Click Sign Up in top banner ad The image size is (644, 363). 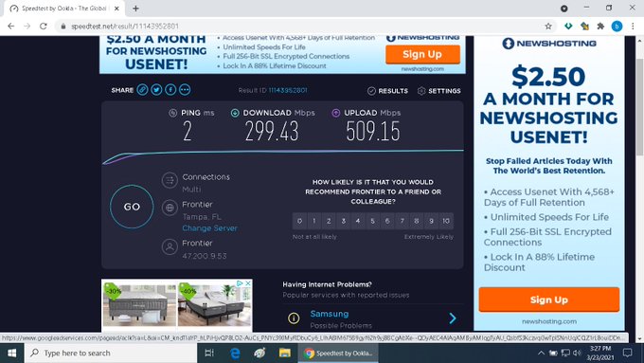[422, 54]
